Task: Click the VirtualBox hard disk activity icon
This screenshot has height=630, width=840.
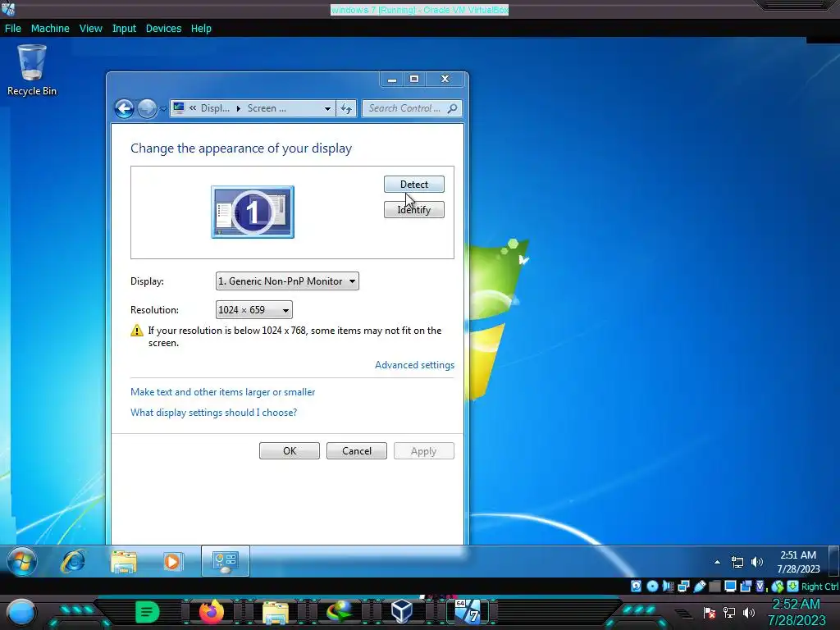Action: coord(636,586)
